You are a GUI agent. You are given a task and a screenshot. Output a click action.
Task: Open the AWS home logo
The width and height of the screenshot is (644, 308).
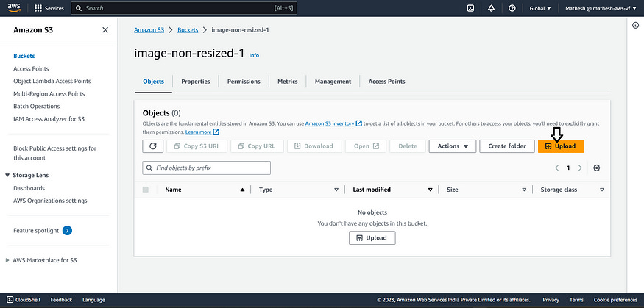pos(14,8)
